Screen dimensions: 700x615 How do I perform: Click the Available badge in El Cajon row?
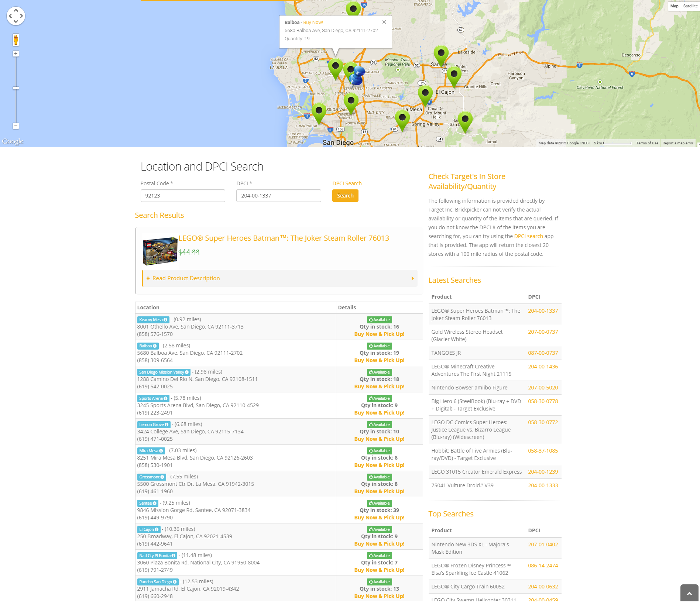pos(379,529)
